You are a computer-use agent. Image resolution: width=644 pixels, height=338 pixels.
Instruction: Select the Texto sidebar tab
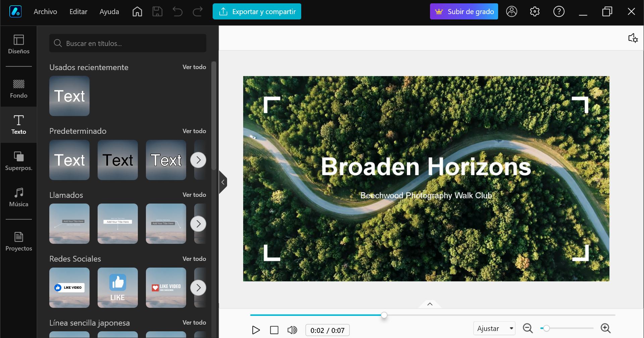19,125
